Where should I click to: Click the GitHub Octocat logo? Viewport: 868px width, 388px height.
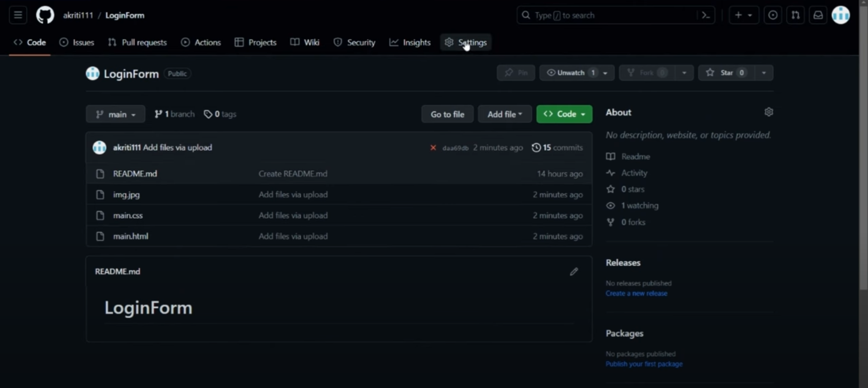[x=45, y=15]
